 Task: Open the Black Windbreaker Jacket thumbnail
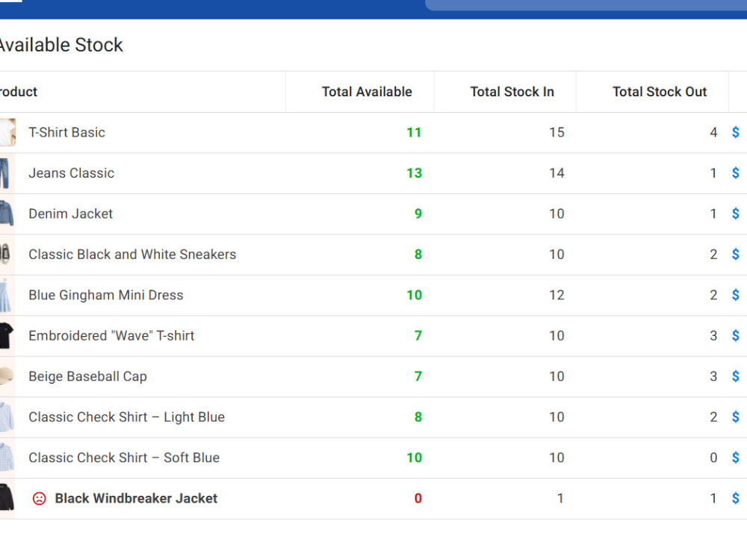[7, 498]
